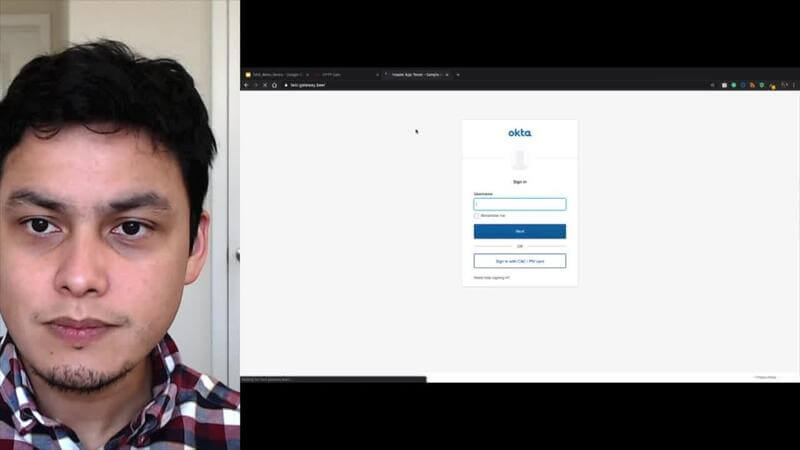Click the Chrome profile avatar in toolbar
The width and height of the screenshot is (800, 450).
point(785,85)
